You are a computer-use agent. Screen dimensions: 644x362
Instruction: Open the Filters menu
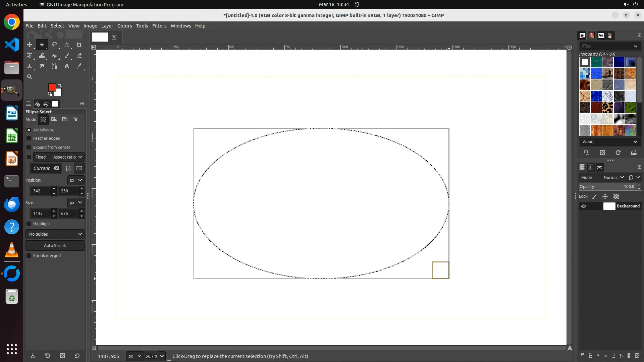pos(159,26)
